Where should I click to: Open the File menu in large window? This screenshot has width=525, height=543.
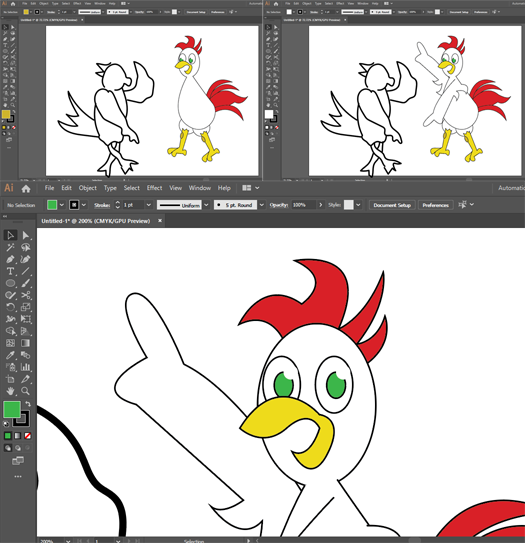coord(49,188)
